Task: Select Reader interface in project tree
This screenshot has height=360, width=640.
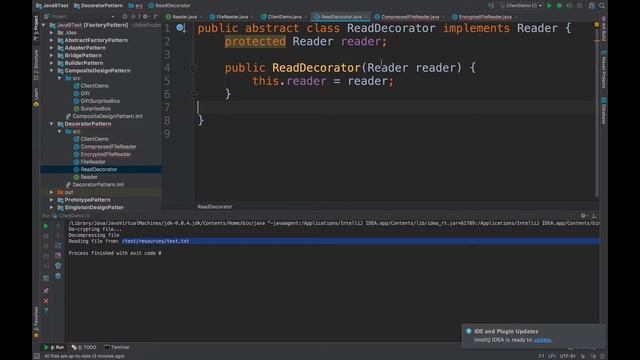Action: pos(89,177)
